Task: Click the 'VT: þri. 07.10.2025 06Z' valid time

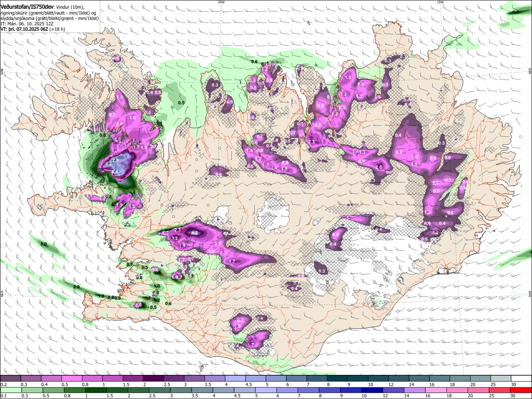Action: point(24,30)
